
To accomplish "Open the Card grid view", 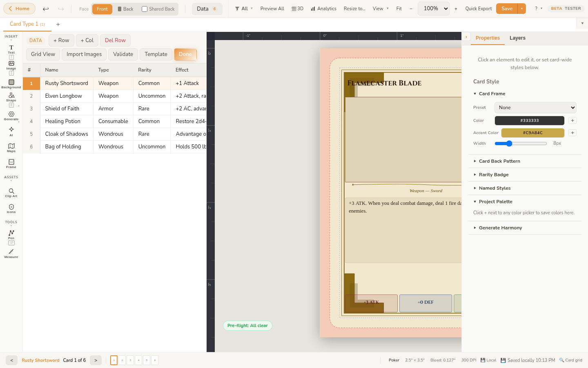I will pos(571,360).
